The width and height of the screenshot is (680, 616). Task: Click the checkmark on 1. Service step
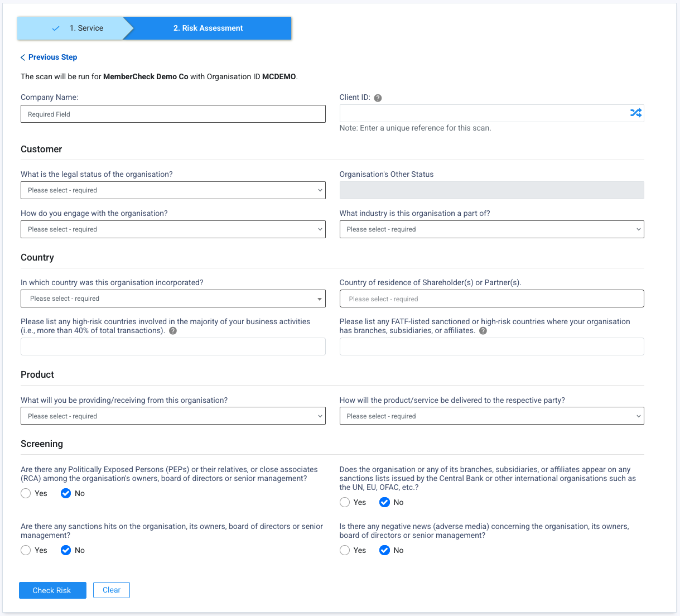click(56, 28)
